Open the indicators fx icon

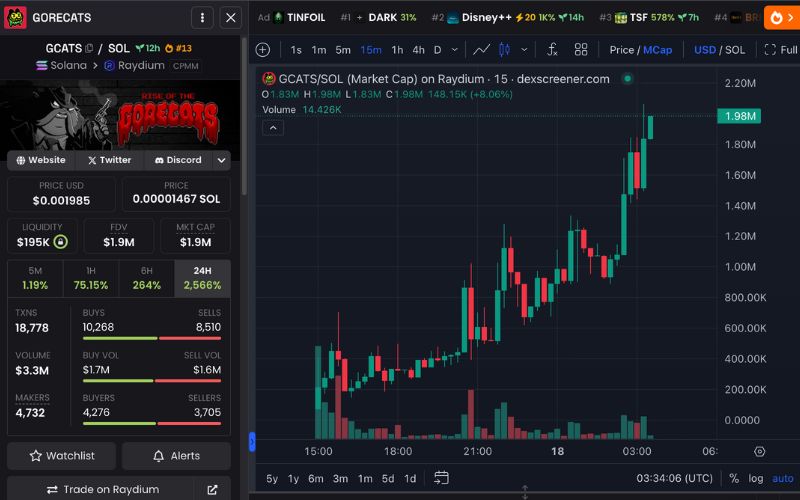(x=552, y=50)
